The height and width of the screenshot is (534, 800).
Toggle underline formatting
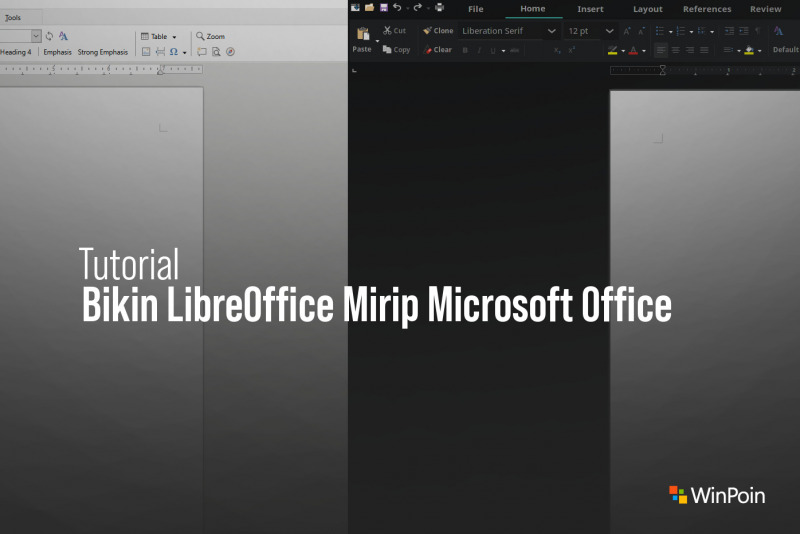click(x=493, y=50)
